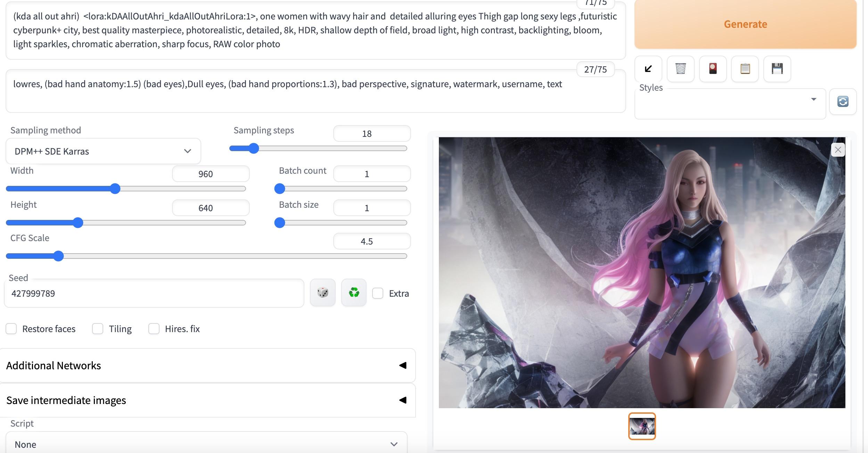Image resolution: width=868 pixels, height=453 pixels.
Task: Enable the Restore faces checkbox
Action: pyautogui.click(x=11, y=329)
